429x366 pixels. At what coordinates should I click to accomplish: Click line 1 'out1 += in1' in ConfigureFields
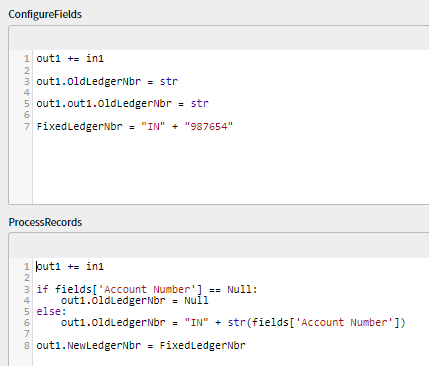70,59
